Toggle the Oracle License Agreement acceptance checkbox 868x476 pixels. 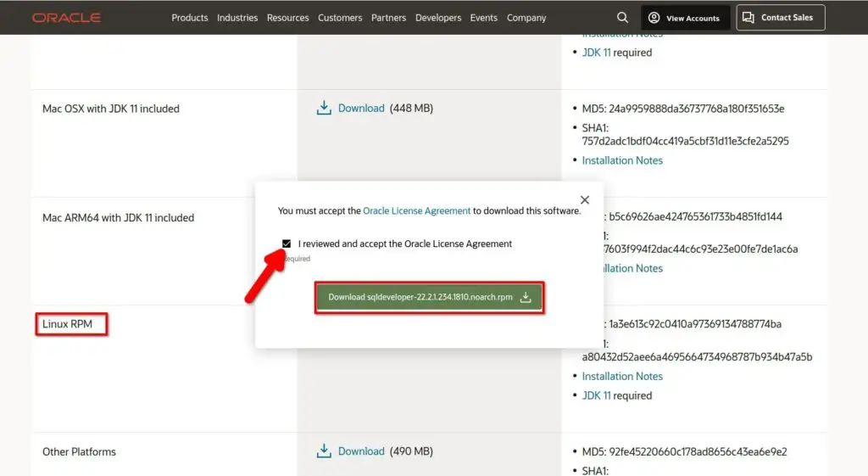[x=287, y=244]
